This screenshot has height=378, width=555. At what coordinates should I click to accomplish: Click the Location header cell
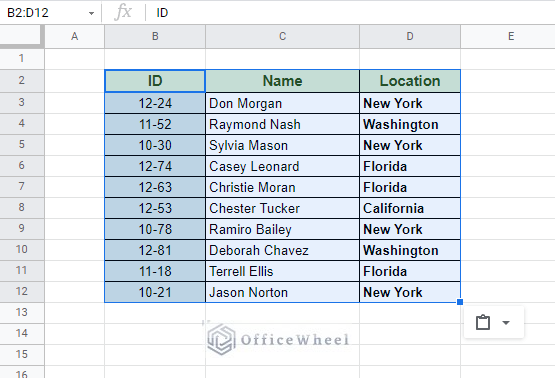(410, 81)
